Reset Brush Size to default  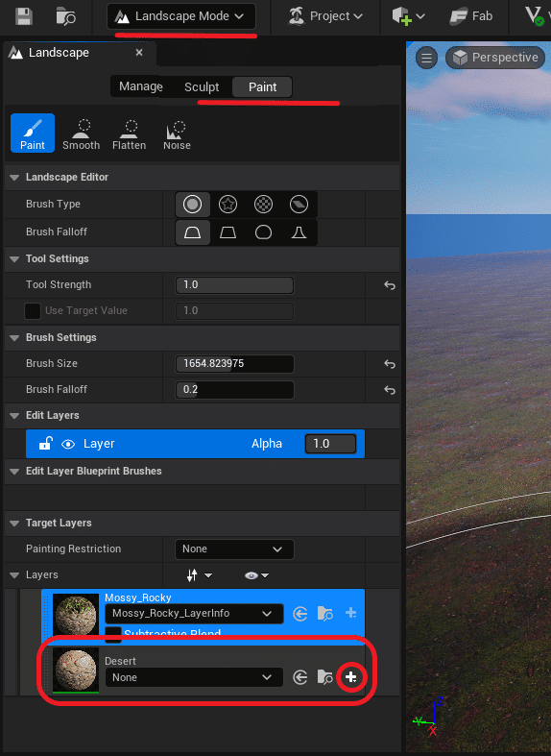click(x=390, y=364)
